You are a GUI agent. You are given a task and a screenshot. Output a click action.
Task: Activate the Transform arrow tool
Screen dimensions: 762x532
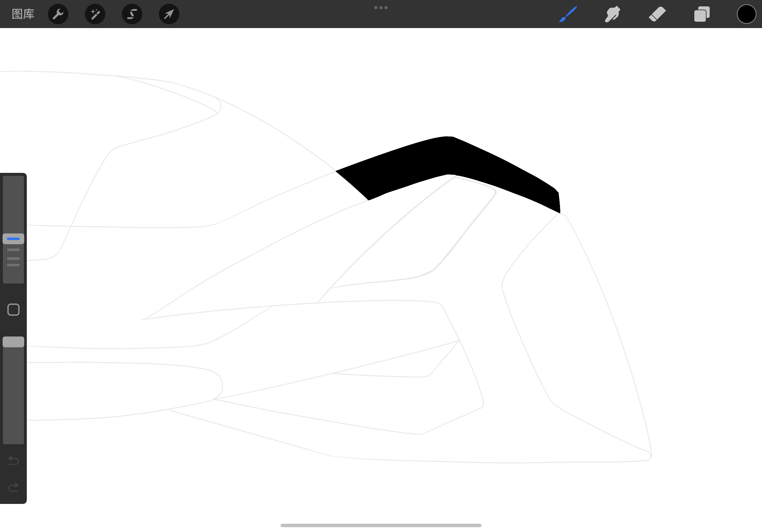pyautogui.click(x=169, y=14)
